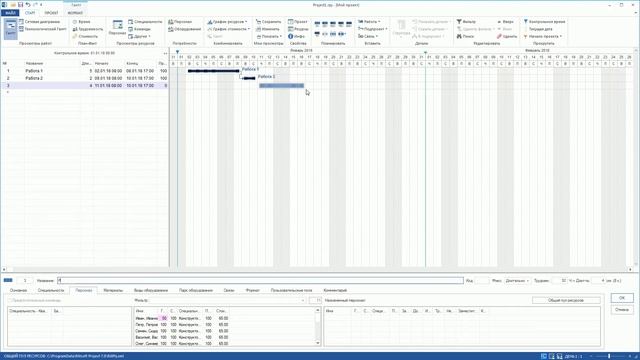Open Специальности resource view

pyautogui.click(x=145, y=22)
